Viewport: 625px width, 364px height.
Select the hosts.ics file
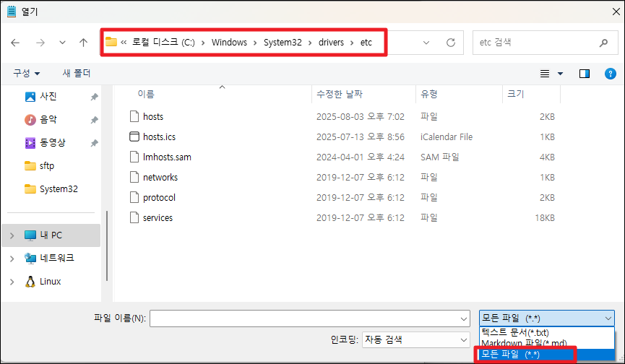point(159,137)
